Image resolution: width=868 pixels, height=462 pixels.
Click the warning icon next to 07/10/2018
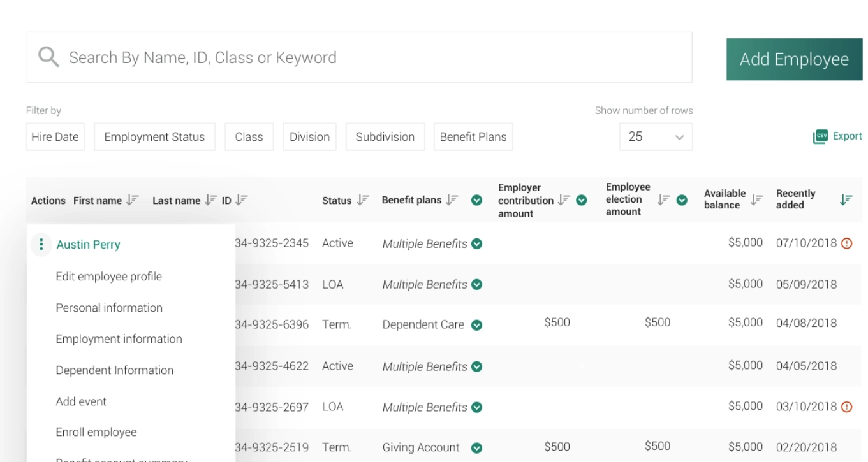[x=846, y=242]
